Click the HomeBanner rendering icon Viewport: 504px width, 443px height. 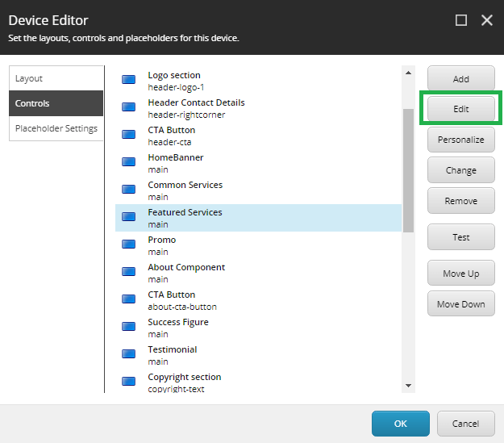coord(128,162)
